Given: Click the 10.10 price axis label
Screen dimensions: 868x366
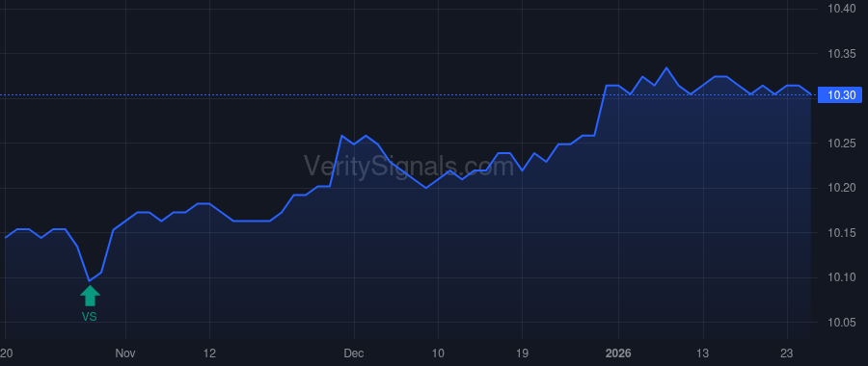Looking at the screenshot, I should (x=841, y=277).
